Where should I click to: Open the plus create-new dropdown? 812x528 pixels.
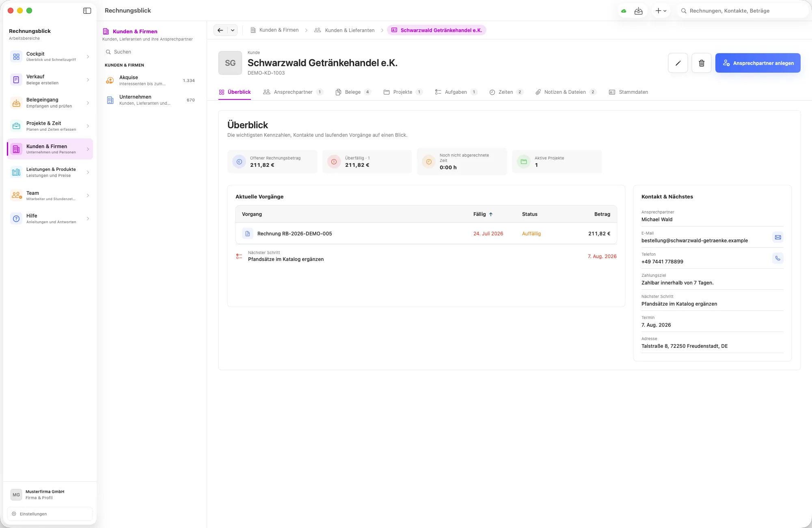coord(661,11)
